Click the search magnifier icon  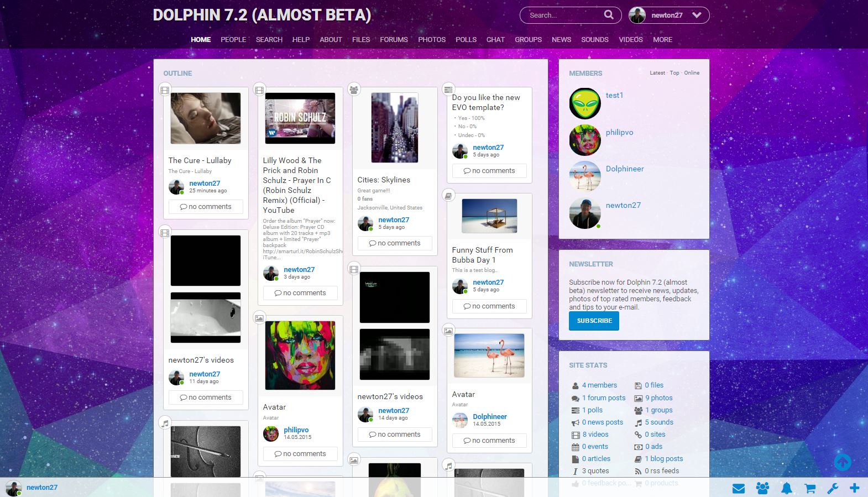pos(608,15)
